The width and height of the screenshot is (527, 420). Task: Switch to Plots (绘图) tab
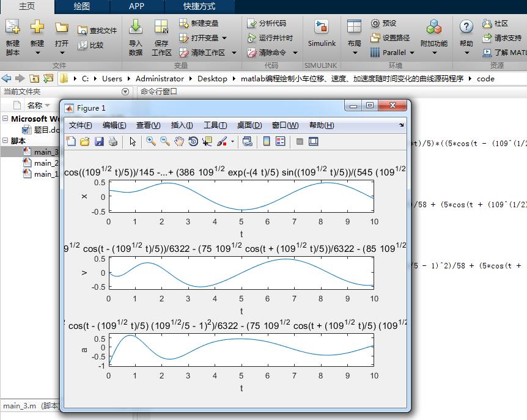[x=82, y=6]
